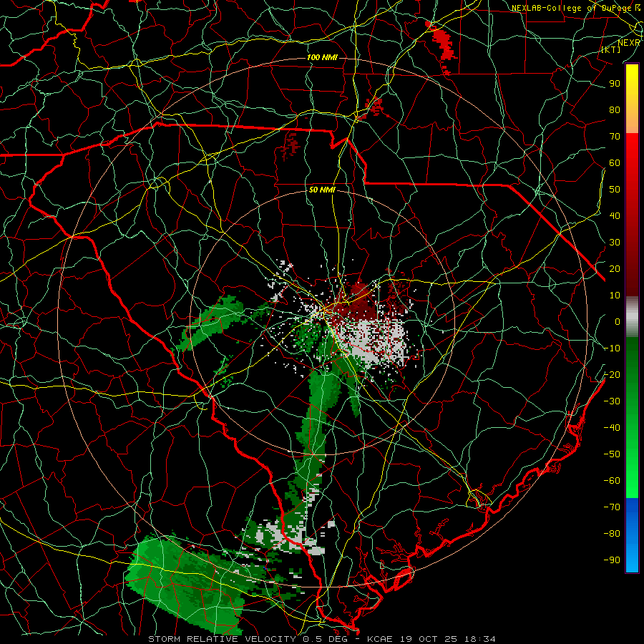Click the large light green velocity area at bottom left
This screenshot has height=644, width=644.
185,583
